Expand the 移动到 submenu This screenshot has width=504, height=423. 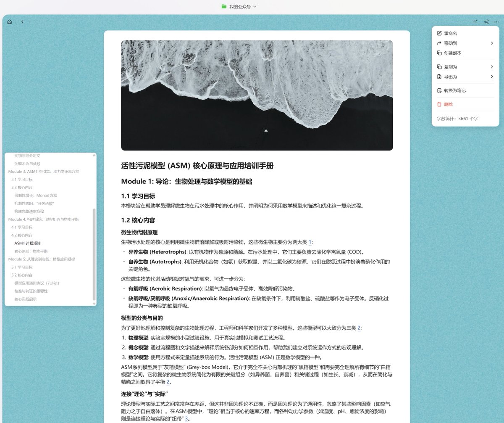click(465, 43)
